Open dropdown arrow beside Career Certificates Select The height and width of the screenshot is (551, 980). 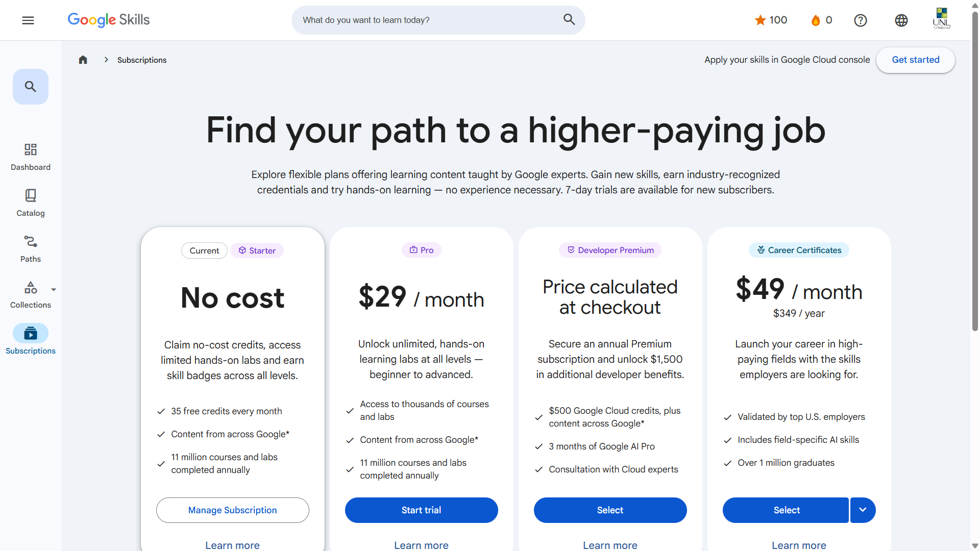[x=863, y=510]
